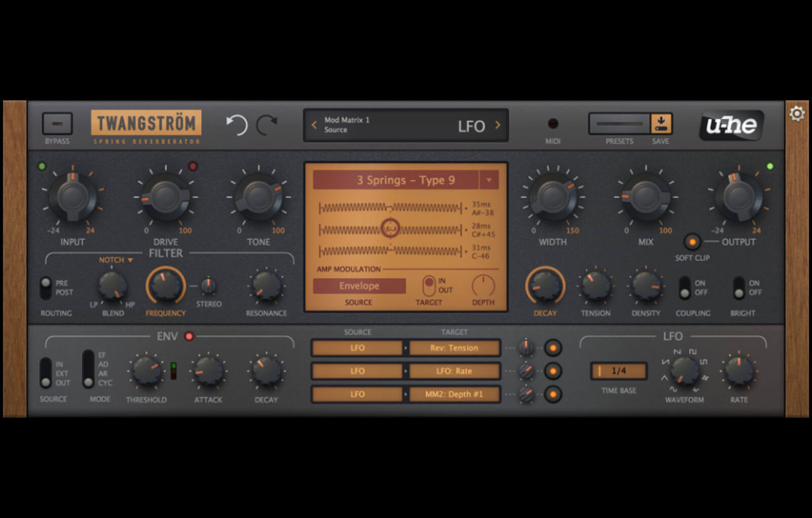Click the u-he logo

point(731,125)
